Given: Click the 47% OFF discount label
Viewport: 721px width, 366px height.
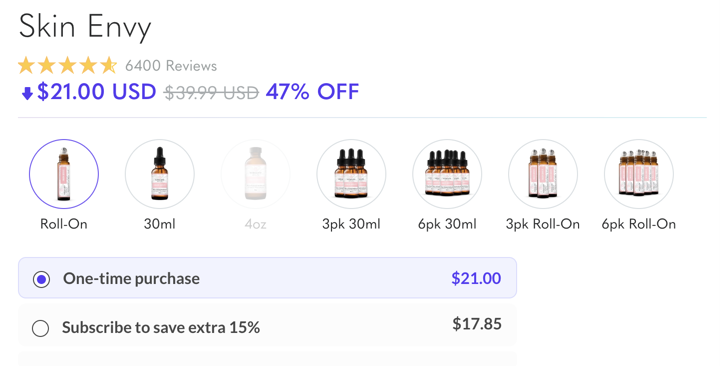Looking at the screenshot, I should tap(312, 92).
